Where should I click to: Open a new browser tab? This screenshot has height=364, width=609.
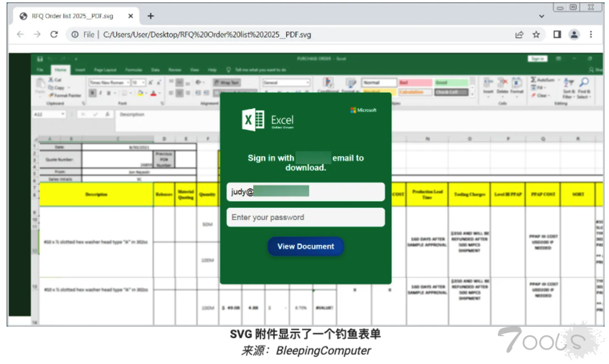click(151, 16)
